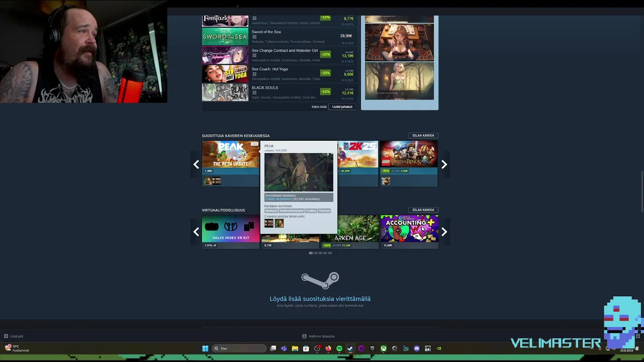Open Task View in the taskbar
Screen dimensions: 644x362
273,348
